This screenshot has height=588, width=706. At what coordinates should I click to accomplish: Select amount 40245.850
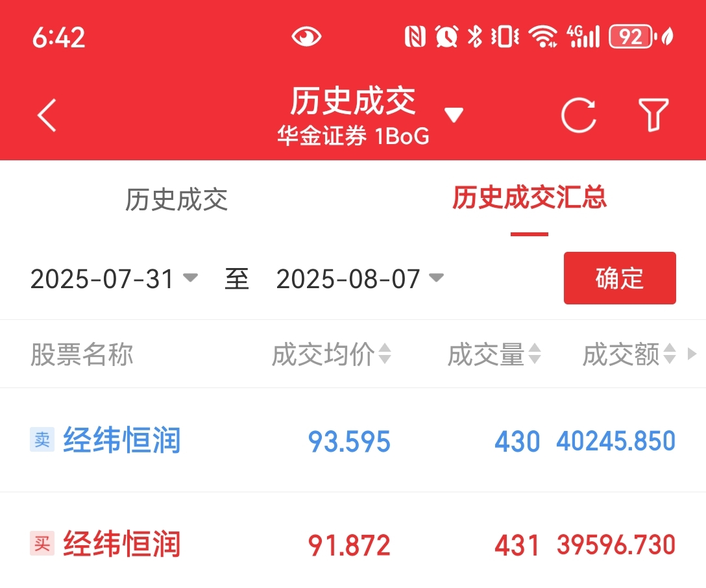(x=616, y=440)
